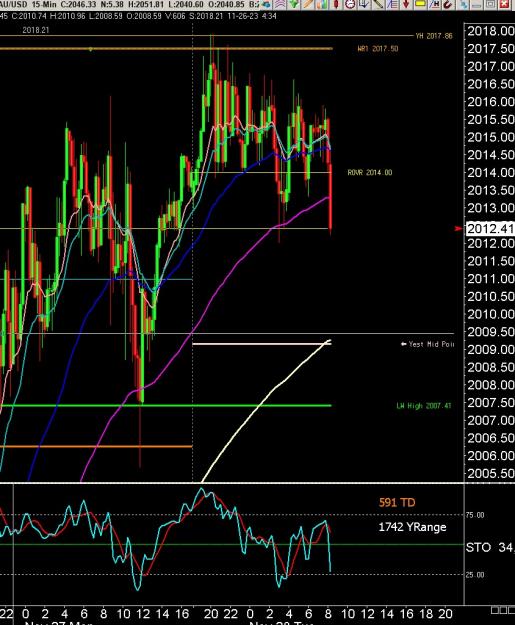Click the purple arcs Fibonacci tool icon
This screenshot has width=515, height=625.
point(280,4)
